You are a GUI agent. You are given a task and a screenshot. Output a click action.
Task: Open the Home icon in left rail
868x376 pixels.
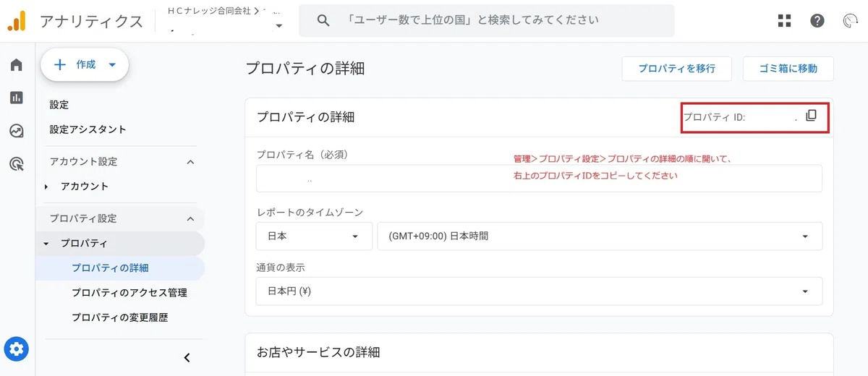tap(17, 65)
